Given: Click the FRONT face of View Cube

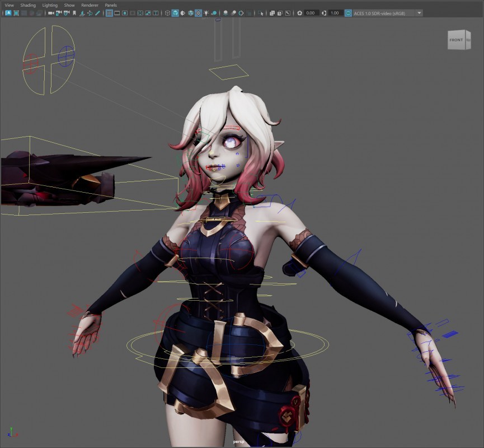Looking at the screenshot, I should pyautogui.click(x=456, y=40).
